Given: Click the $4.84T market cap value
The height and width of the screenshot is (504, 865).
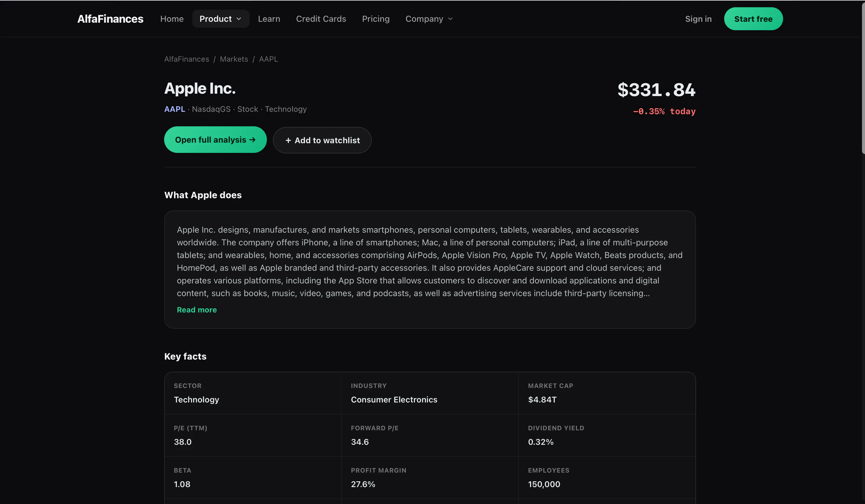Looking at the screenshot, I should 542,400.
